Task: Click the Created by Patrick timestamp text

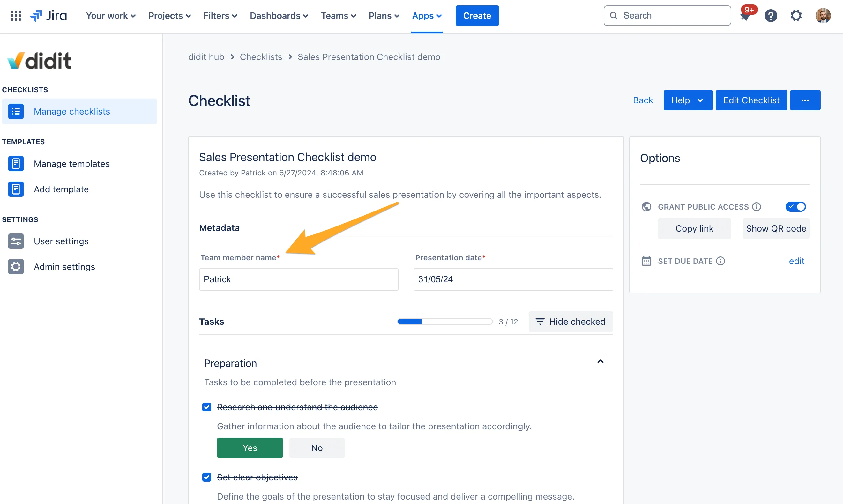Action: [x=281, y=173]
